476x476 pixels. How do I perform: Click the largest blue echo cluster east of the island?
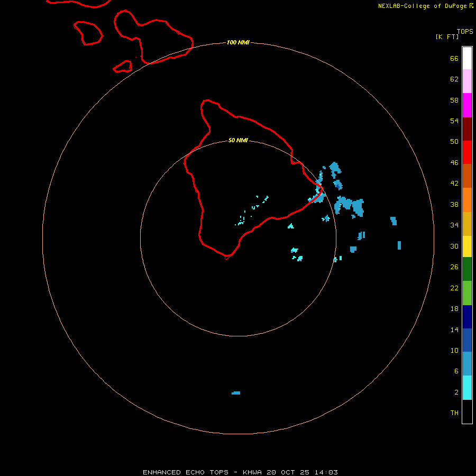pyautogui.click(x=349, y=206)
